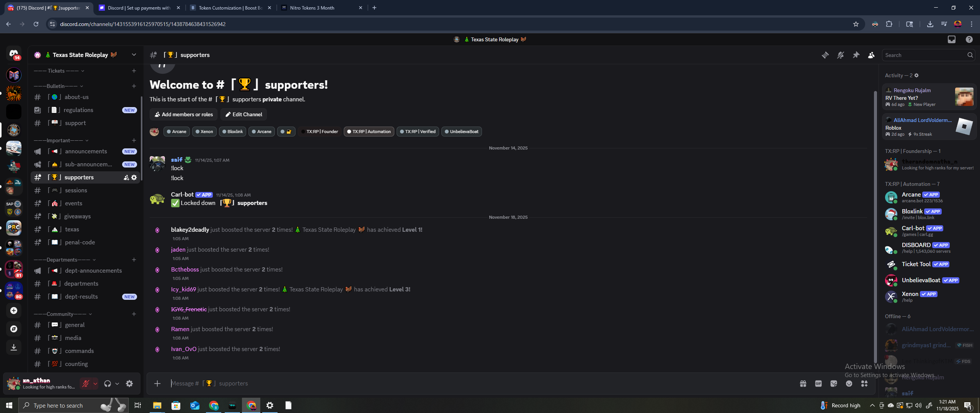Click the Search input field
The image size is (980, 413).
click(924, 55)
